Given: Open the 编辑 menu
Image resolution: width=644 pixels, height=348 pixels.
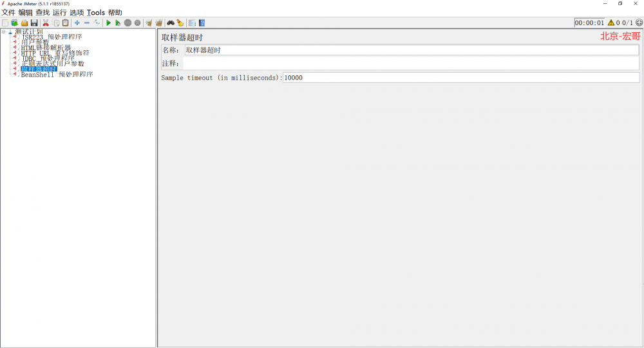Looking at the screenshot, I should 26,13.
